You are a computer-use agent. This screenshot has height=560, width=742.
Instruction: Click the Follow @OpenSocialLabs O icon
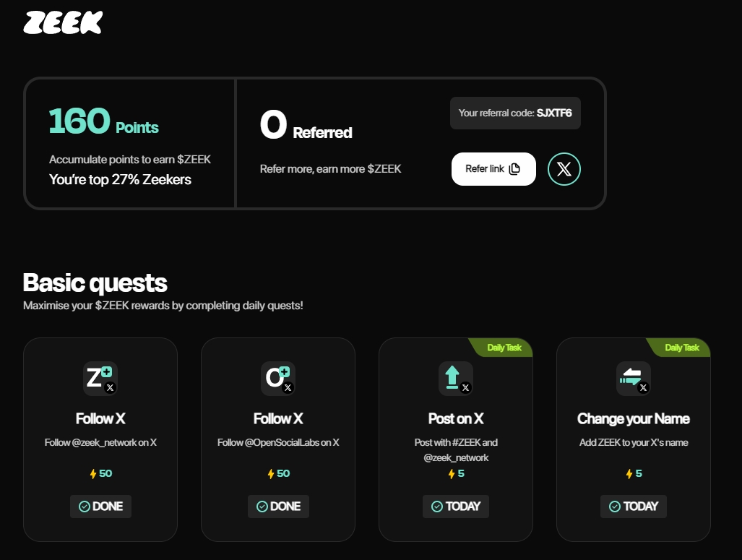(x=278, y=379)
